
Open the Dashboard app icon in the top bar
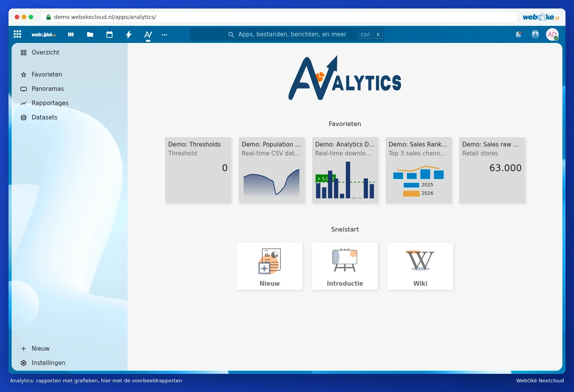[x=71, y=34]
